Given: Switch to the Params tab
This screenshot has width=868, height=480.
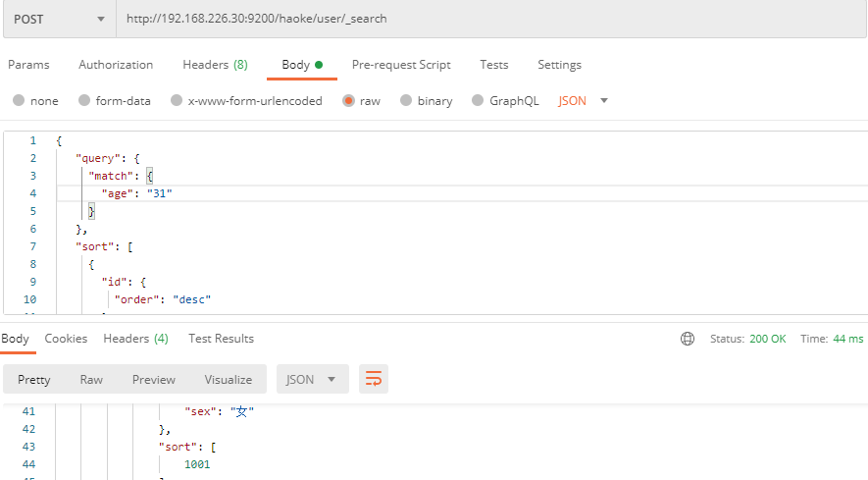Looking at the screenshot, I should tap(28, 65).
